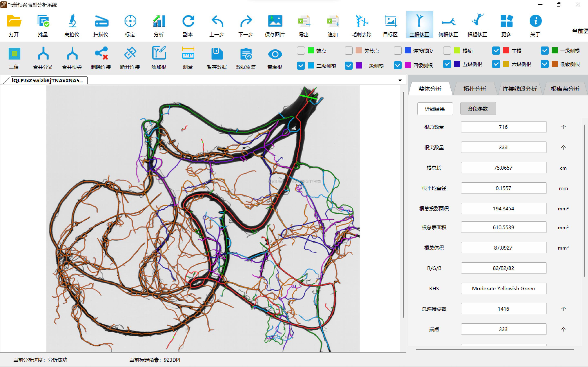Toggle the 三级侧根 checkbox off
588x367 pixels.
click(x=349, y=66)
